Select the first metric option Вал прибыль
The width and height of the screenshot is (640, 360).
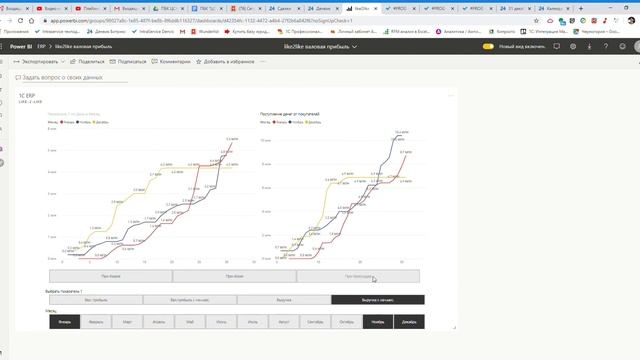coord(96,300)
